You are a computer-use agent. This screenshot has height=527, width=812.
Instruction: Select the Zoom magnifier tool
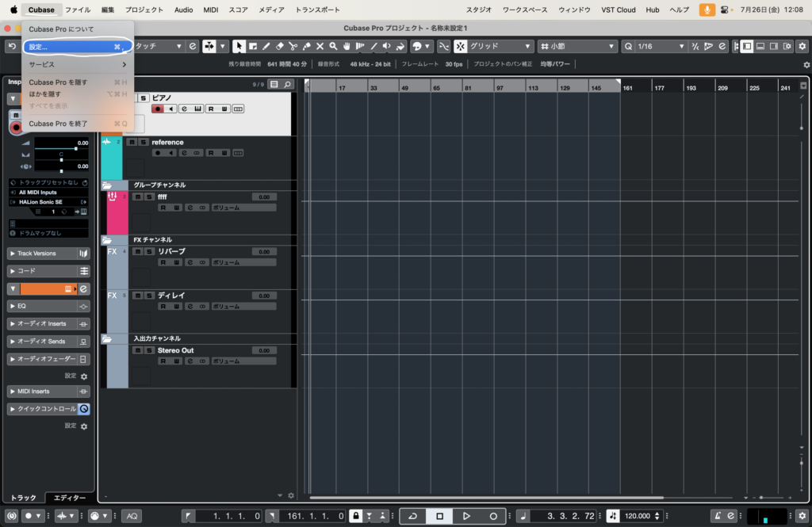click(333, 47)
